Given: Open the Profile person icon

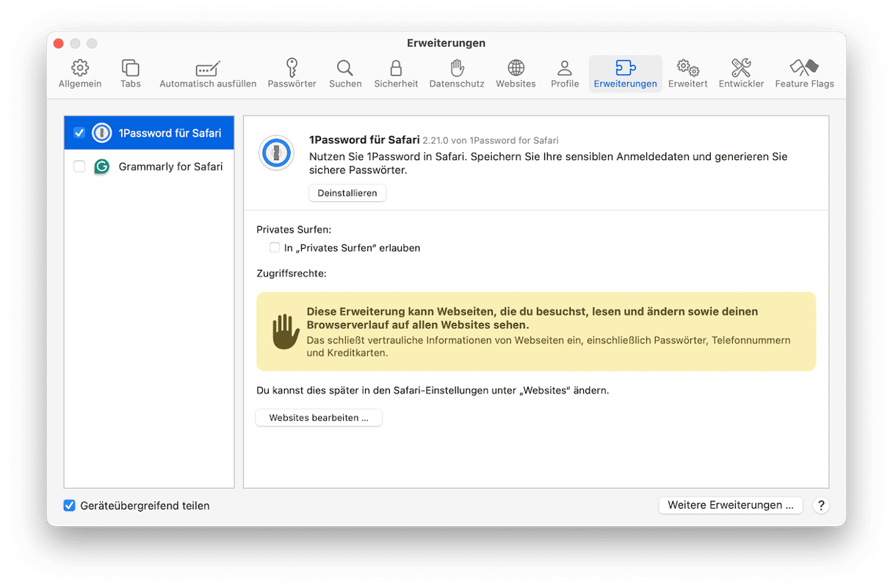Looking at the screenshot, I should pos(565,69).
